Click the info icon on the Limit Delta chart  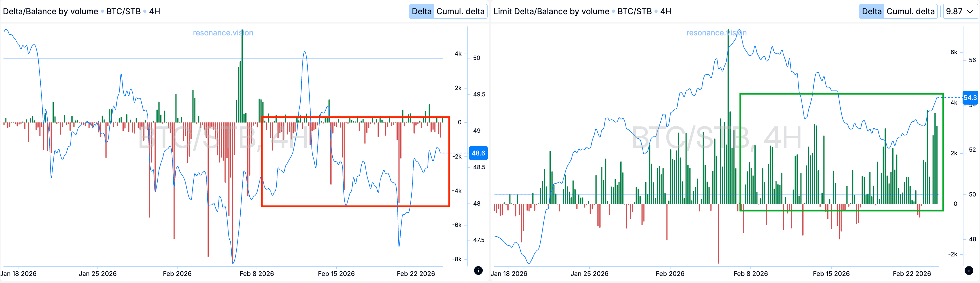coord(969,271)
